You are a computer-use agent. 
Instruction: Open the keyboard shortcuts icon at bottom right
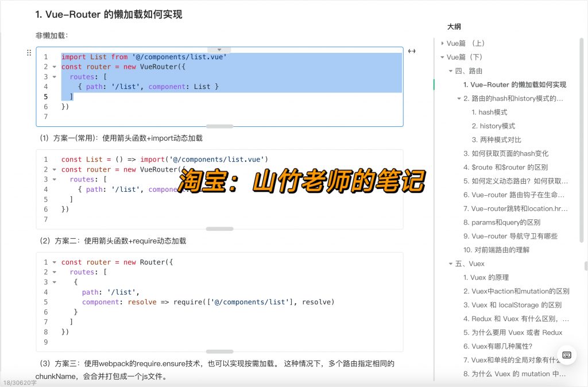coord(567,355)
